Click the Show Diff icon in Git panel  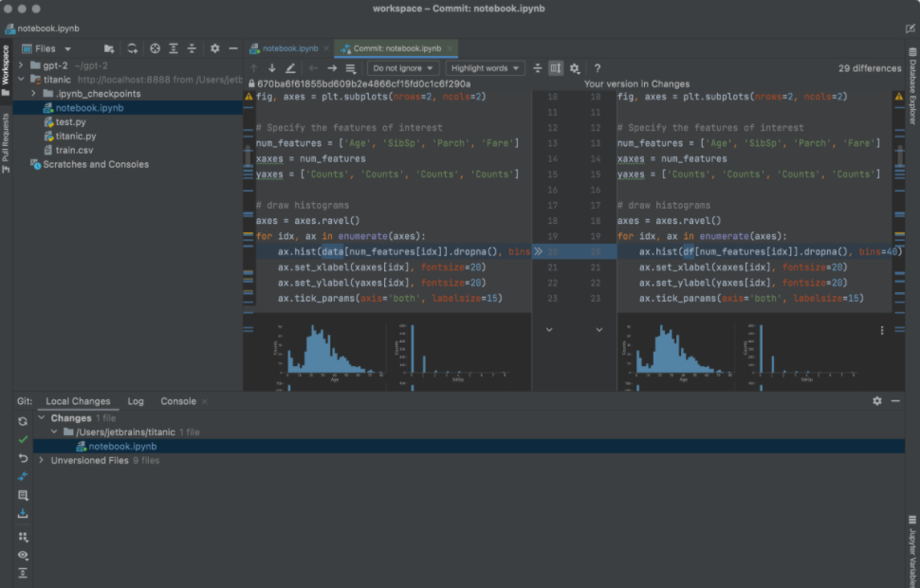tap(23, 476)
